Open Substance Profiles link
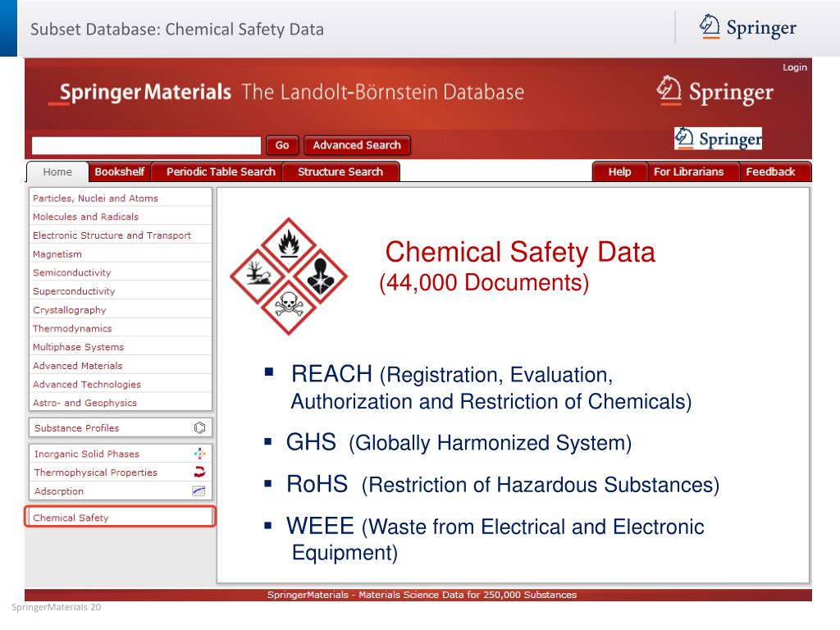The width and height of the screenshot is (840, 630). (x=76, y=428)
